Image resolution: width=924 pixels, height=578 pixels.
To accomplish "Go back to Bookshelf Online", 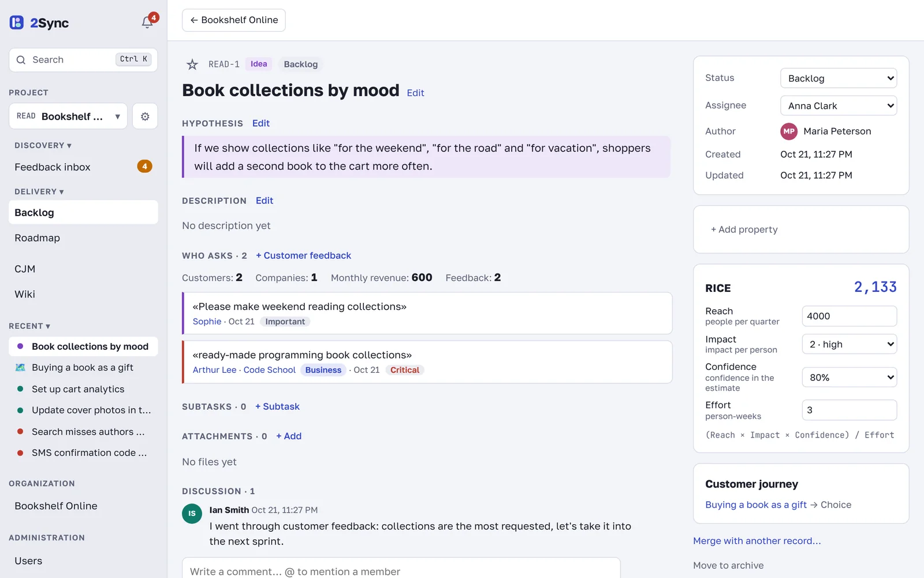I will [234, 20].
